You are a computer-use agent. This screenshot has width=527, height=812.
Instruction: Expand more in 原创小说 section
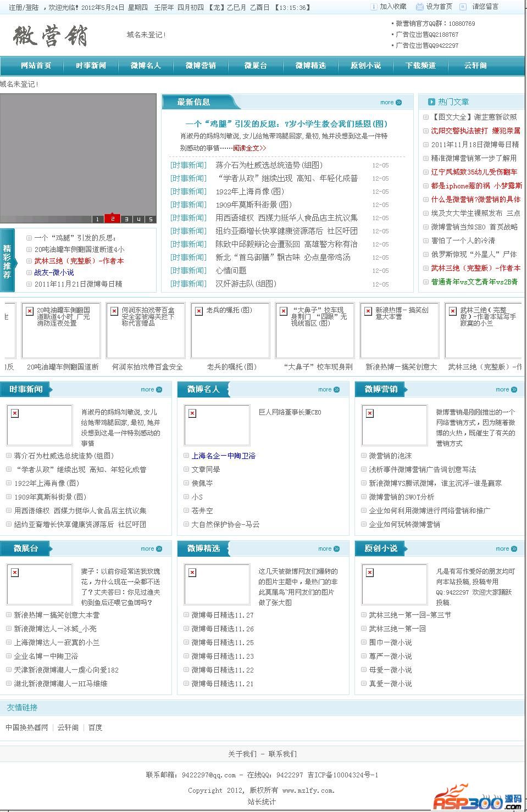point(506,548)
